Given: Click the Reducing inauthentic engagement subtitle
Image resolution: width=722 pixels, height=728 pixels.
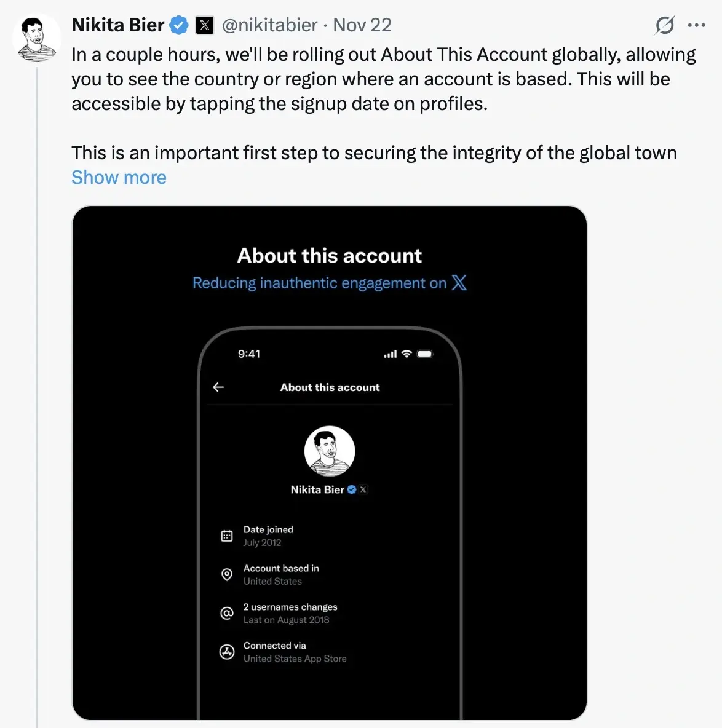Looking at the screenshot, I should pos(319,283).
